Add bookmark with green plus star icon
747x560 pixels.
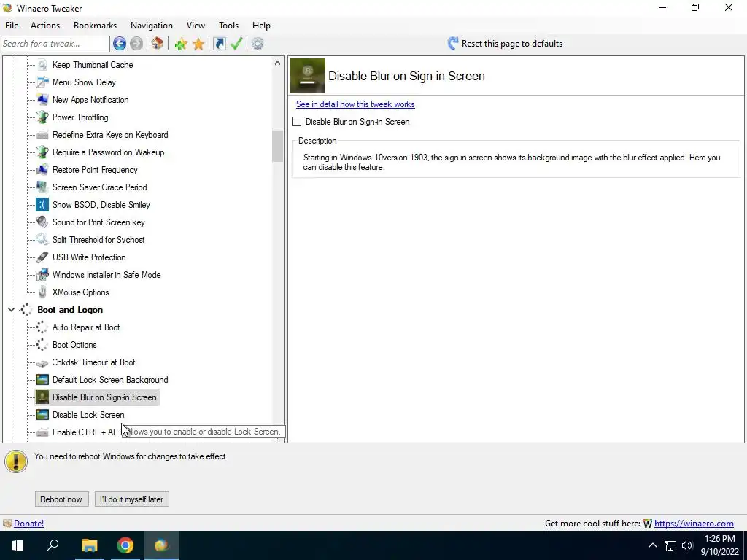(x=181, y=44)
